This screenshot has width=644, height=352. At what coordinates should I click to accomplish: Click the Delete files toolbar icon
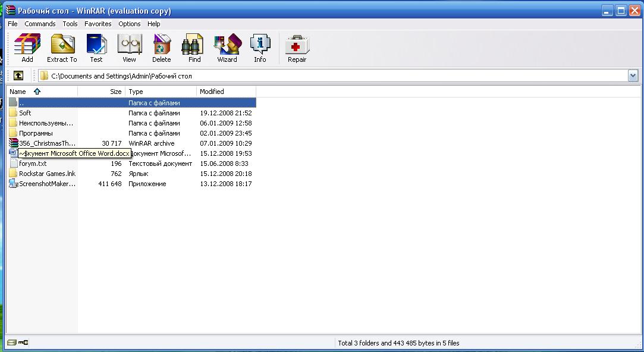tap(162, 45)
